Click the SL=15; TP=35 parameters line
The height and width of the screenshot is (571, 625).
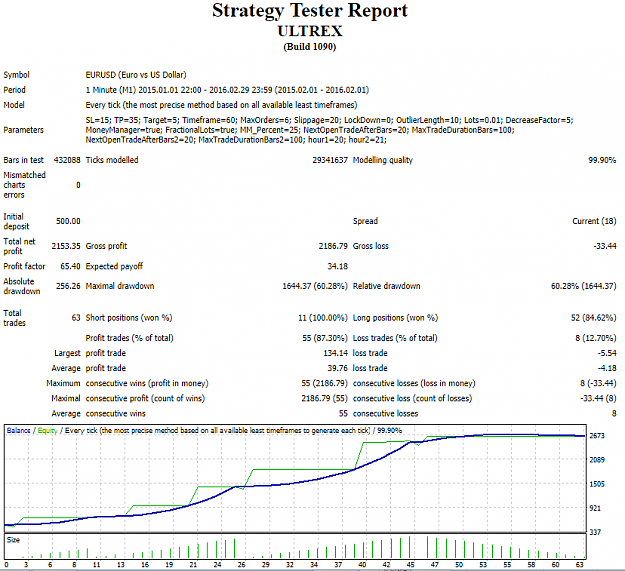click(329, 120)
